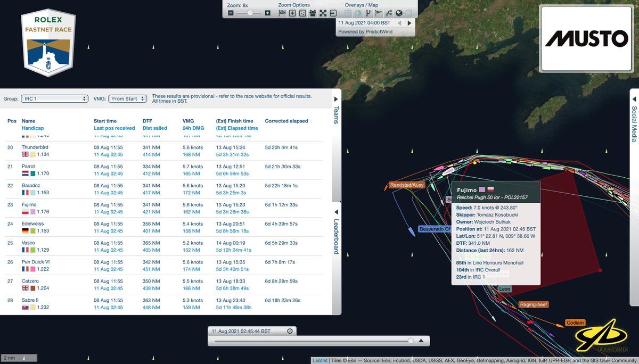Step wind forecast time forward
639x364 pixels.
[x=409, y=23]
